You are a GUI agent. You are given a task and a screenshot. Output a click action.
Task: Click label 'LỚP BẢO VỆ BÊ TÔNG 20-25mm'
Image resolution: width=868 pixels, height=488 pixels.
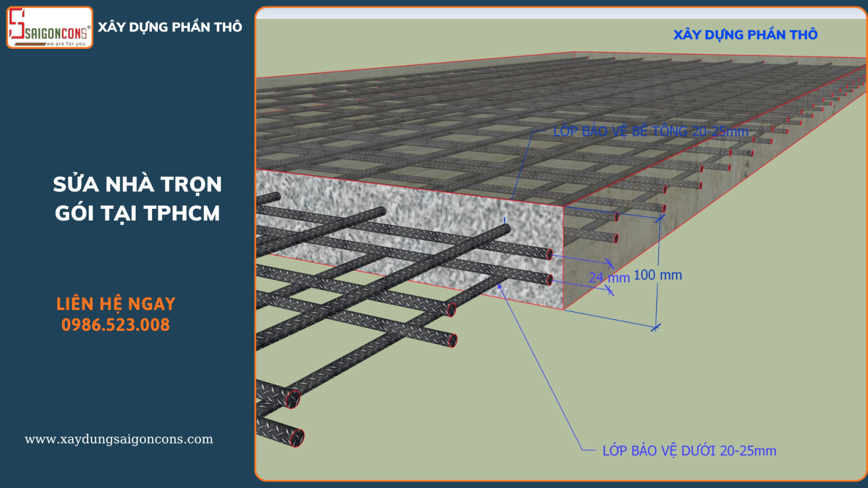click(x=650, y=131)
